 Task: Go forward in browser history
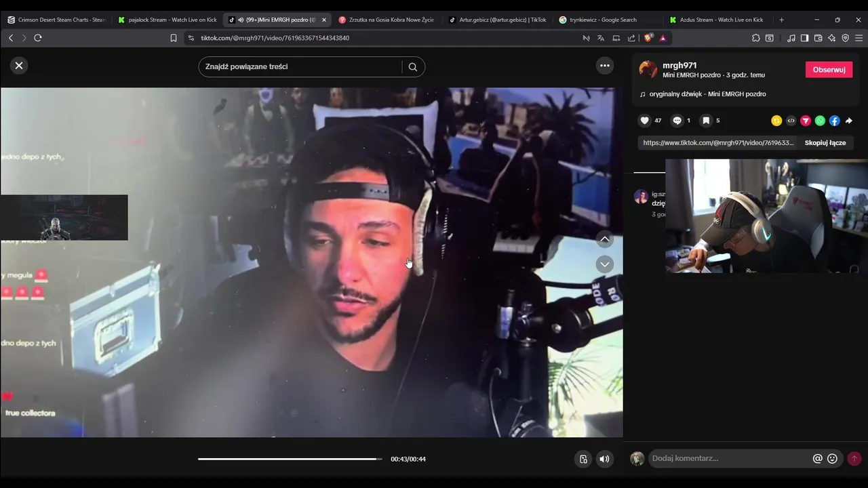24,38
